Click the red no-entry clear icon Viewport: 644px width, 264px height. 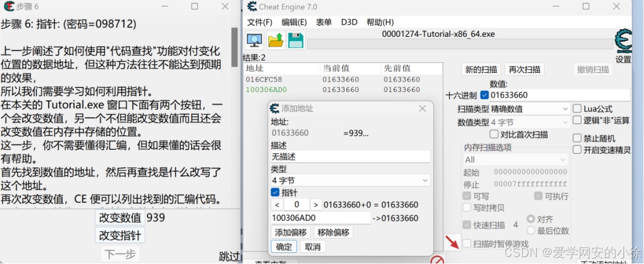click(x=438, y=259)
